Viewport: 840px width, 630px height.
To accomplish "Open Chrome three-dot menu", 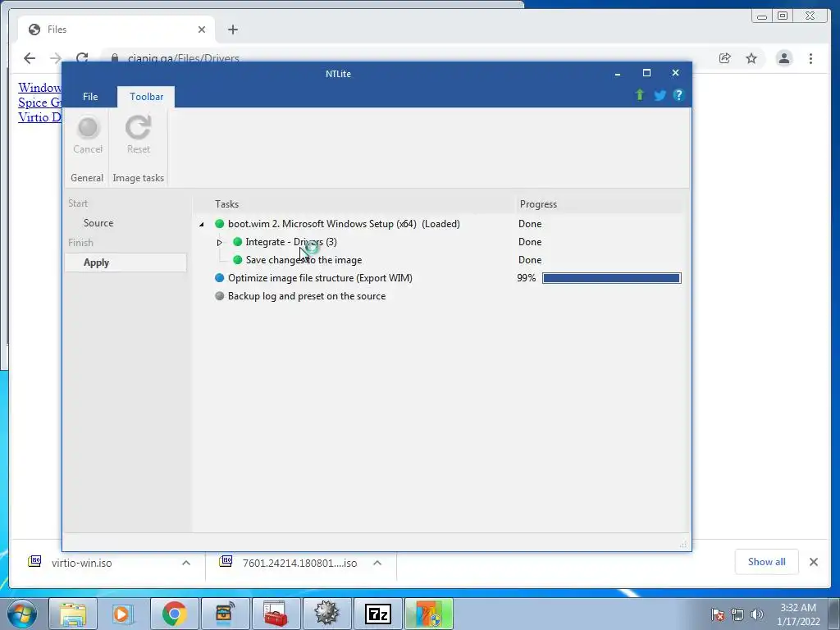I will click(x=810, y=58).
